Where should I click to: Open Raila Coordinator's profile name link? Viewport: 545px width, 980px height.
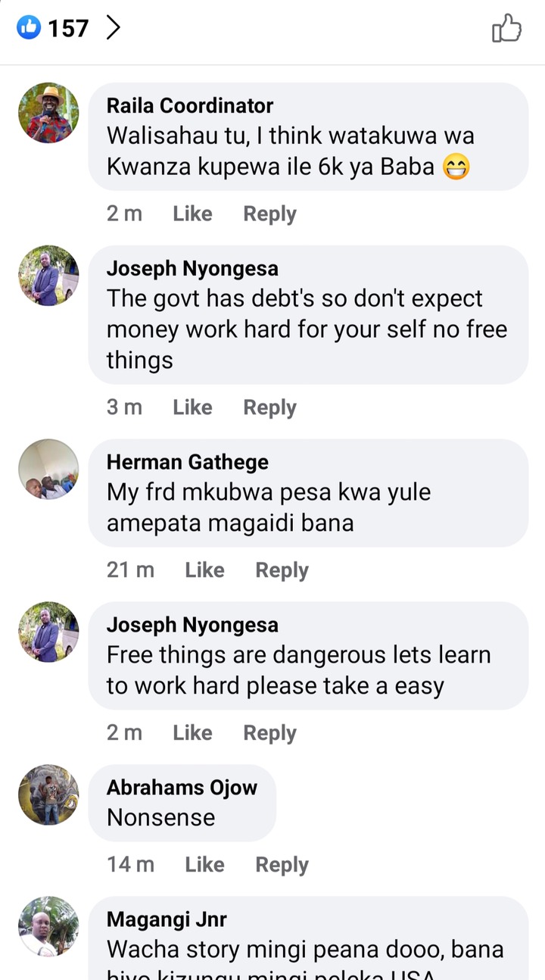pyautogui.click(x=190, y=106)
